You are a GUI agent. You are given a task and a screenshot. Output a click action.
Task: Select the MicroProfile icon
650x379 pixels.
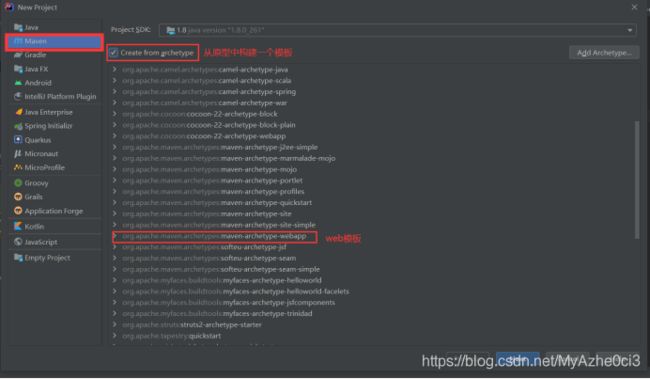tap(18, 168)
